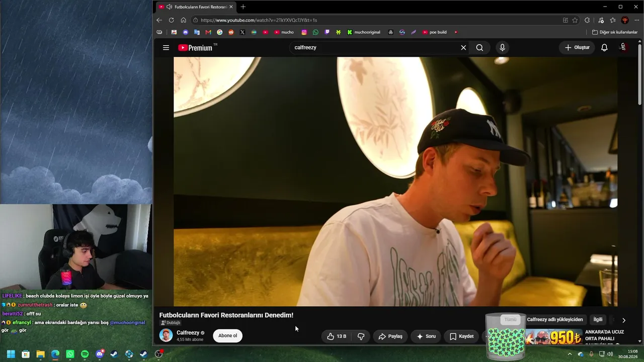Viewport: 644px width, 362px height.
Task: Focus the YouTube search field
Action: [375, 48]
